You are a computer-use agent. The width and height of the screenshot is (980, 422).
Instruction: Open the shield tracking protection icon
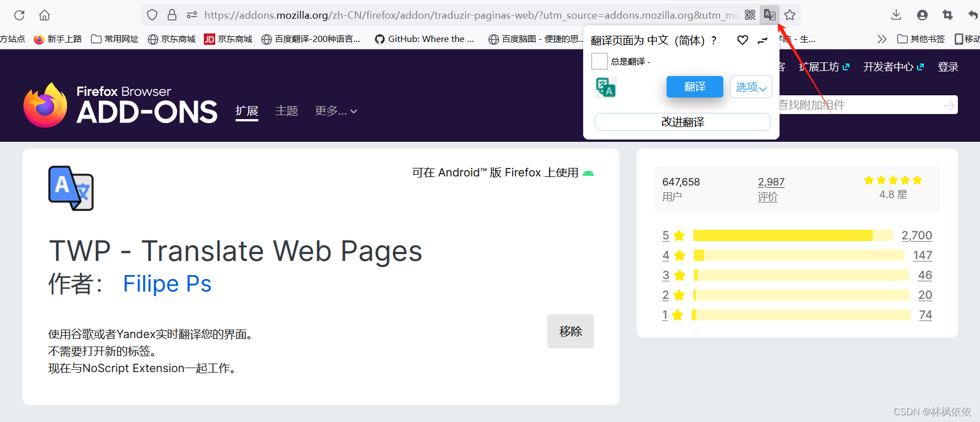coord(152,15)
